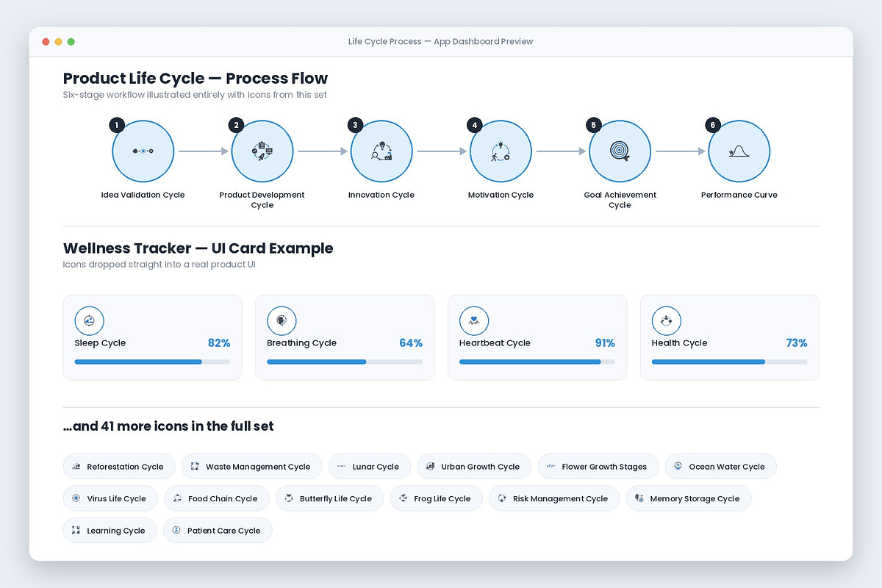
Task: Select the Heartbeat Cycle icon
Action: click(474, 320)
